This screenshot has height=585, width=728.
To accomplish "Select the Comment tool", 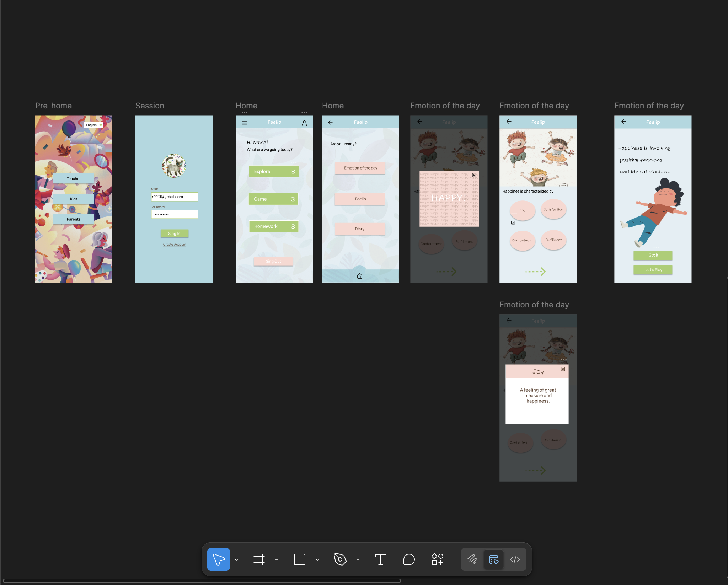I will coord(409,559).
